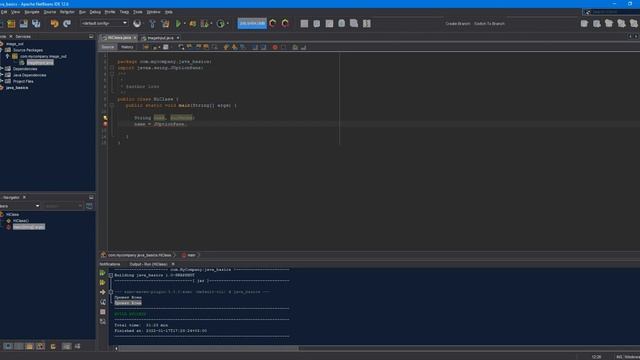Collapse the com.mycompany package node
640x360 pixels.
pyautogui.click(x=7, y=56)
